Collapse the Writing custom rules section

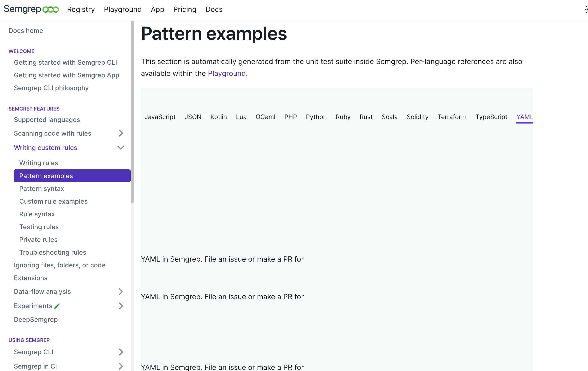click(120, 147)
